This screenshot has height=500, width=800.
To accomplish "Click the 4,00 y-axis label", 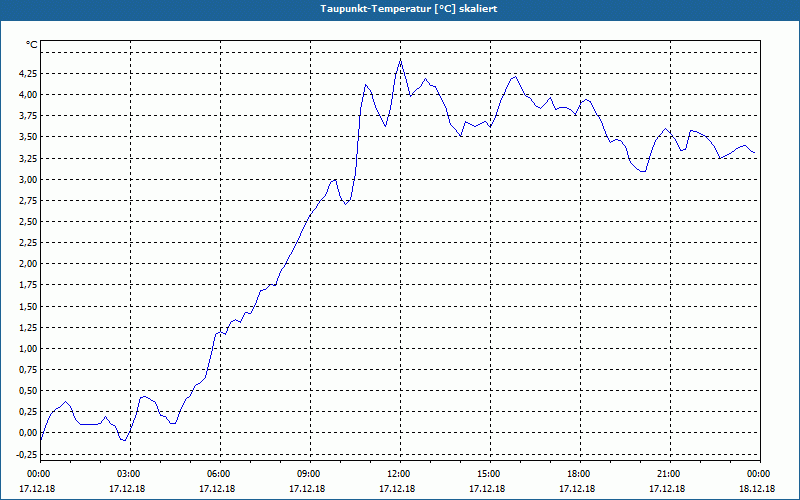I will 27,94.
